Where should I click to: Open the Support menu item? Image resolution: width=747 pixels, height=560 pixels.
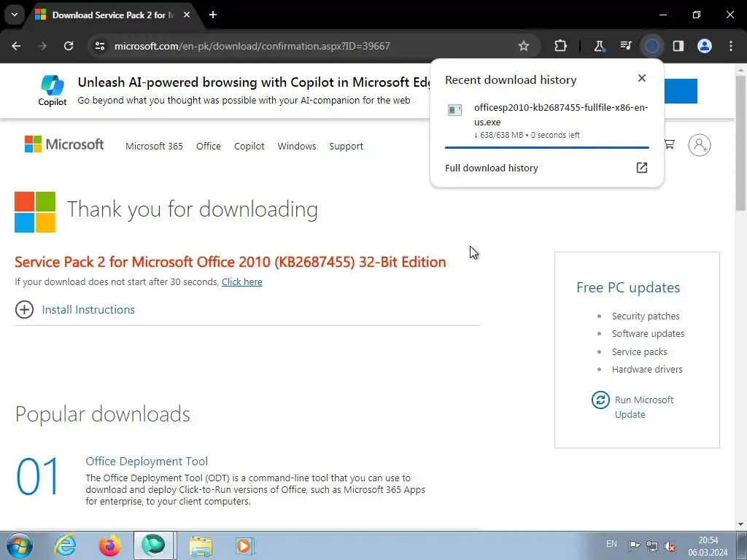[x=346, y=146]
